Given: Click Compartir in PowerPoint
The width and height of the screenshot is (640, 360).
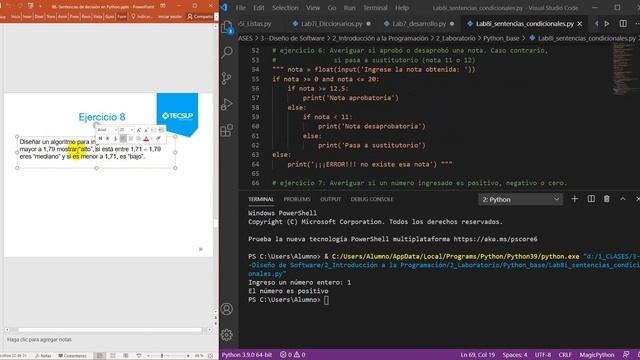Looking at the screenshot, I should coord(200,16).
